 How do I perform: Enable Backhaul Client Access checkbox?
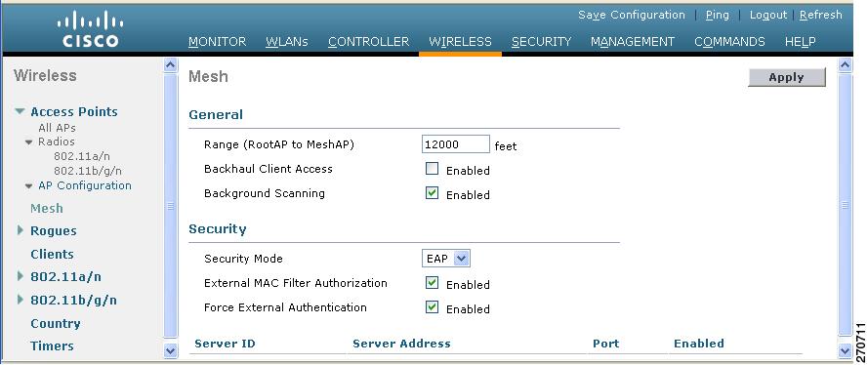tap(432, 169)
